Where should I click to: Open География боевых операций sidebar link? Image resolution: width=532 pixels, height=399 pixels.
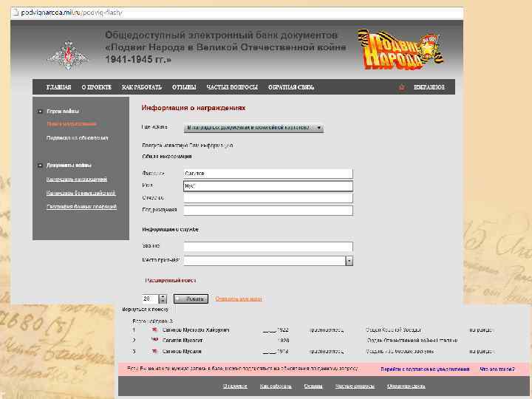click(81, 207)
